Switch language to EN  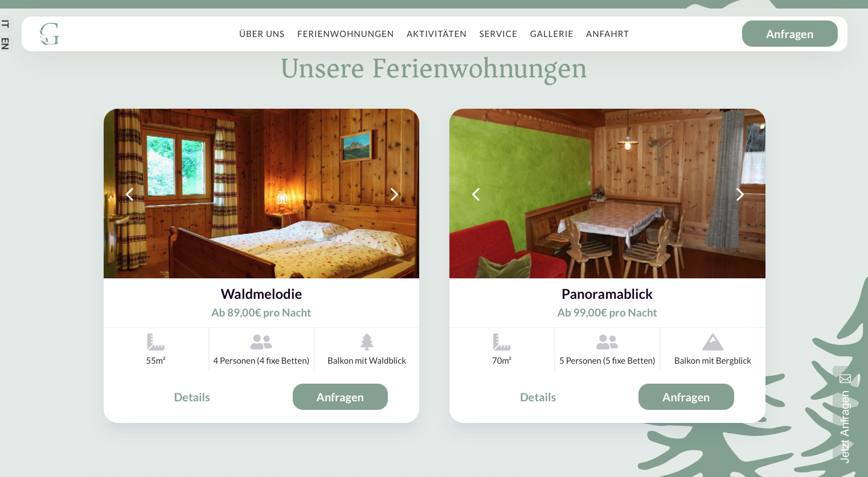click(x=5, y=43)
